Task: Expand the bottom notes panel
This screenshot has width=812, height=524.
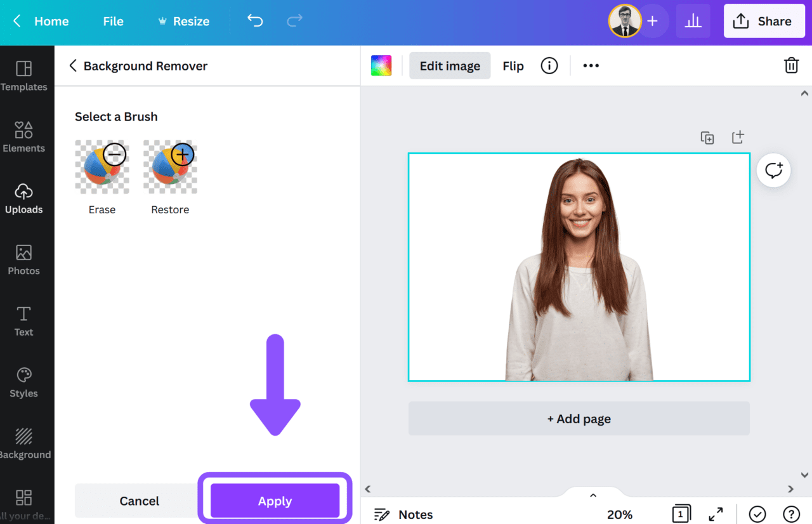Action: pyautogui.click(x=593, y=495)
